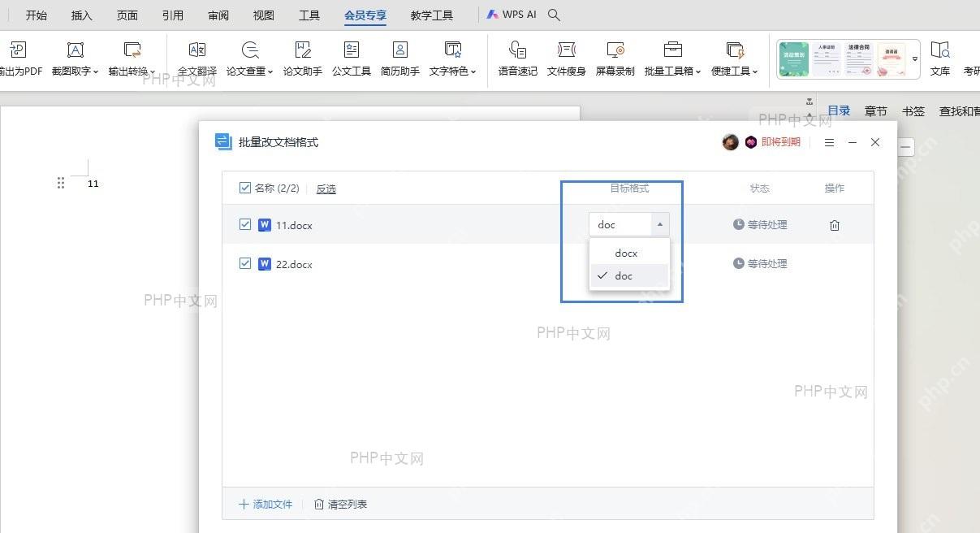Click the 反选 invert selection link

coord(326,188)
